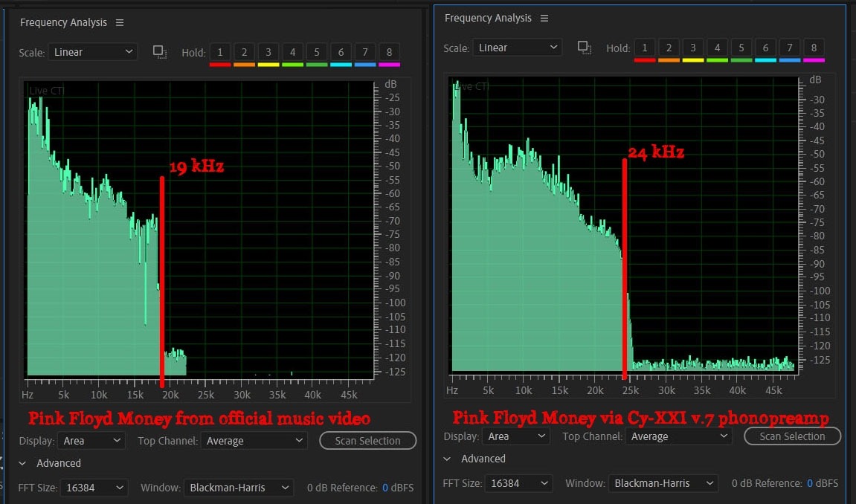Open the left Frequency Analysis panel menu icon
The image size is (856, 504).
tap(120, 22)
